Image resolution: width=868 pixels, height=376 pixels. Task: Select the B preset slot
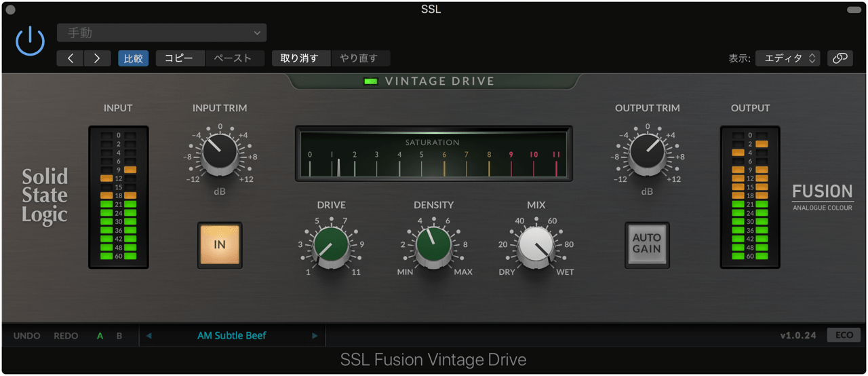tap(119, 336)
